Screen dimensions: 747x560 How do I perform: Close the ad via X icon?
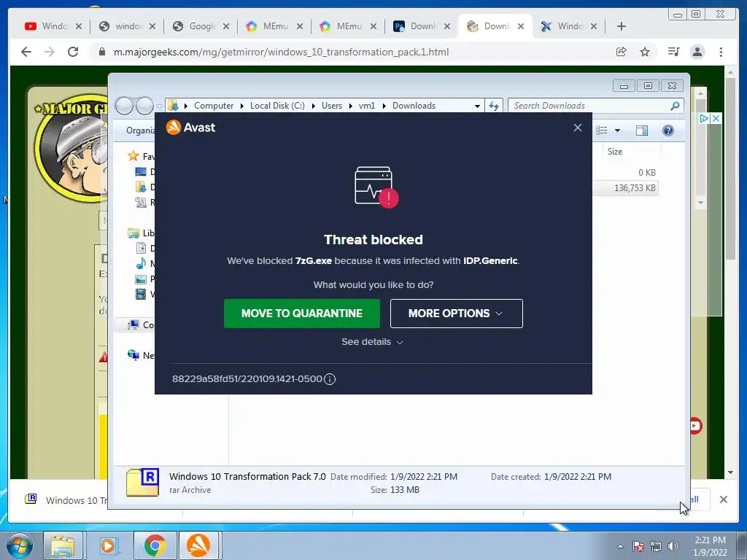point(716,119)
